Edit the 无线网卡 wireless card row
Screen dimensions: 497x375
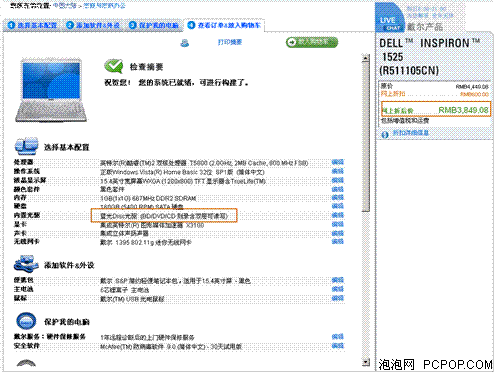tap(338, 241)
